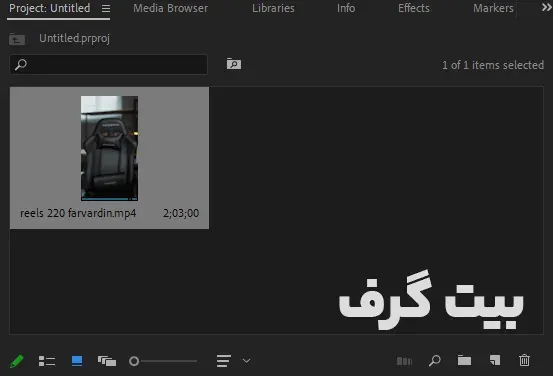553x376 pixels.
Task: Click the Find magnifier icon at the bottom
Action: [x=434, y=361]
